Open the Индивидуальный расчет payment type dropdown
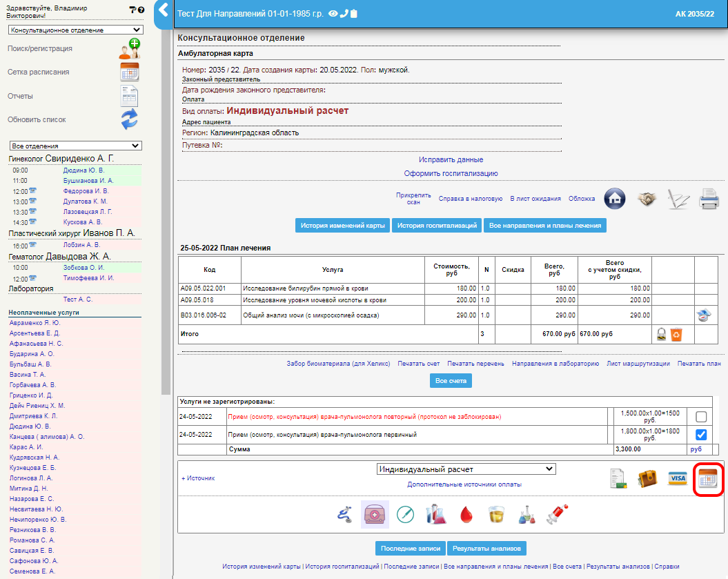This screenshot has height=579, width=728. (x=466, y=469)
